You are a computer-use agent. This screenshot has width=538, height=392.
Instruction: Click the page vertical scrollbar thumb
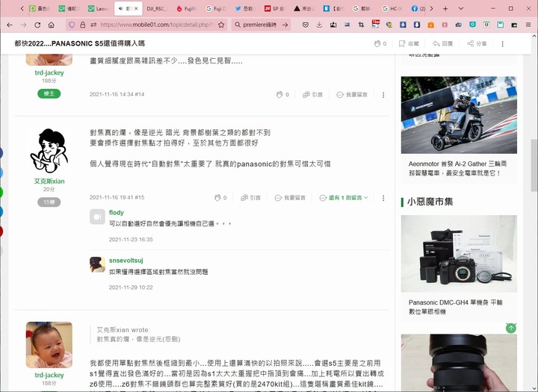point(534,165)
